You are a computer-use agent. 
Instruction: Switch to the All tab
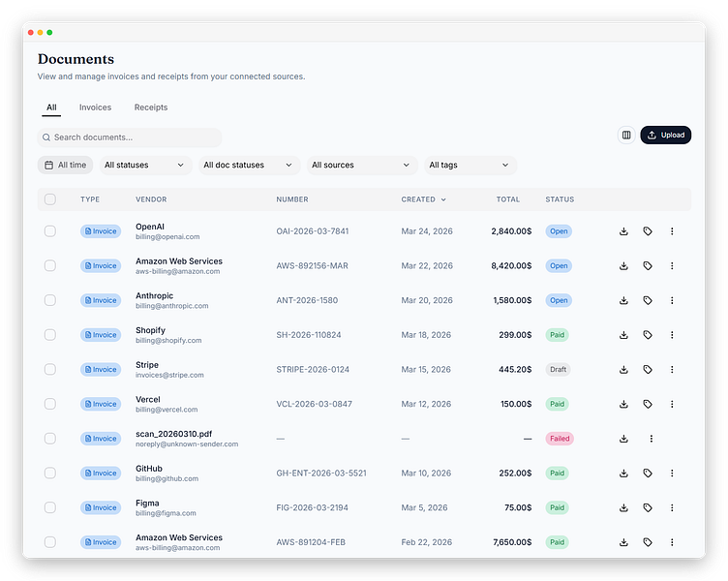(x=51, y=107)
